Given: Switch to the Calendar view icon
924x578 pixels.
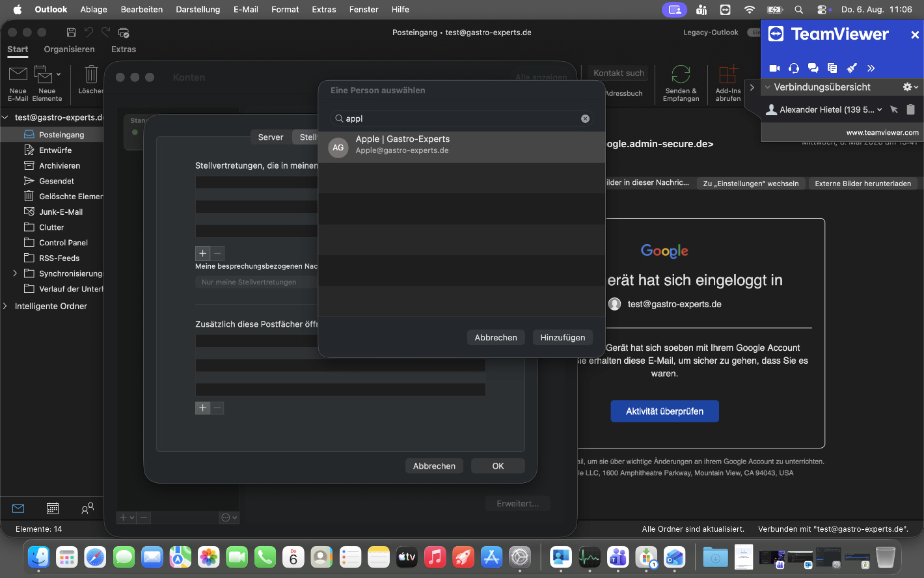Looking at the screenshot, I should point(53,508).
